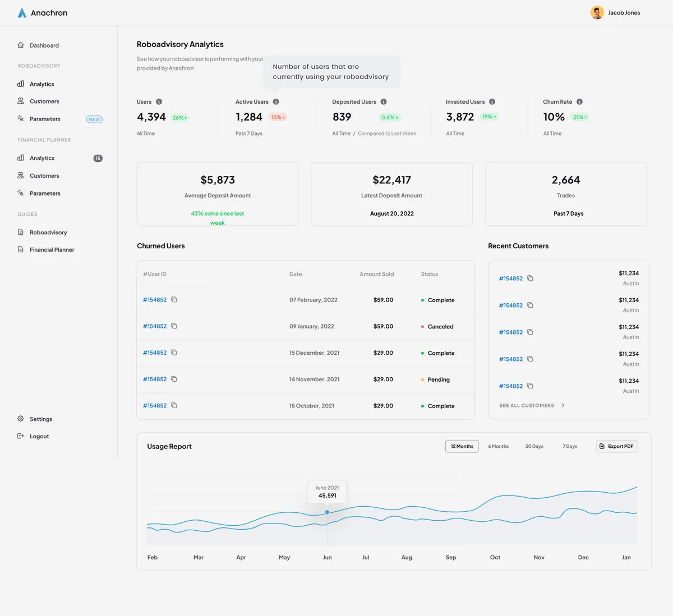Select the 7 Days range
This screenshot has height=616, width=673.
pyautogui.click(x=570, y=447)
